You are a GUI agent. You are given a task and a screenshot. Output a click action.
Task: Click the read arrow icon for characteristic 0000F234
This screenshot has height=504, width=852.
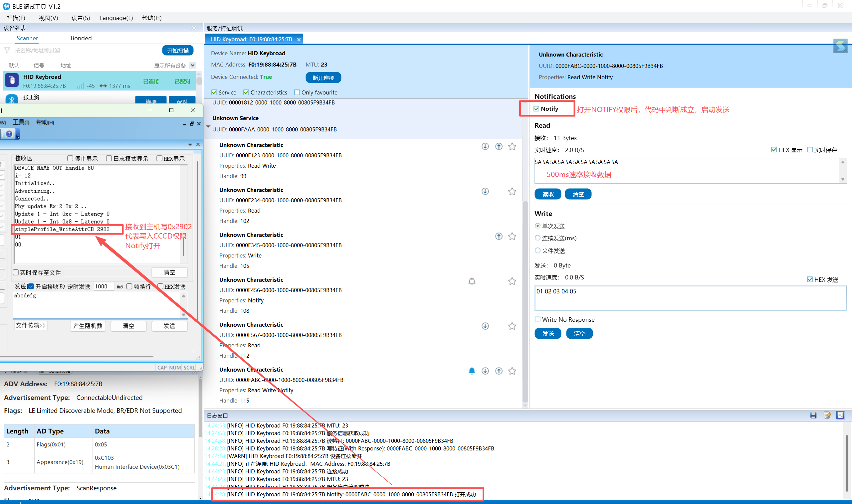coord(485,191)
